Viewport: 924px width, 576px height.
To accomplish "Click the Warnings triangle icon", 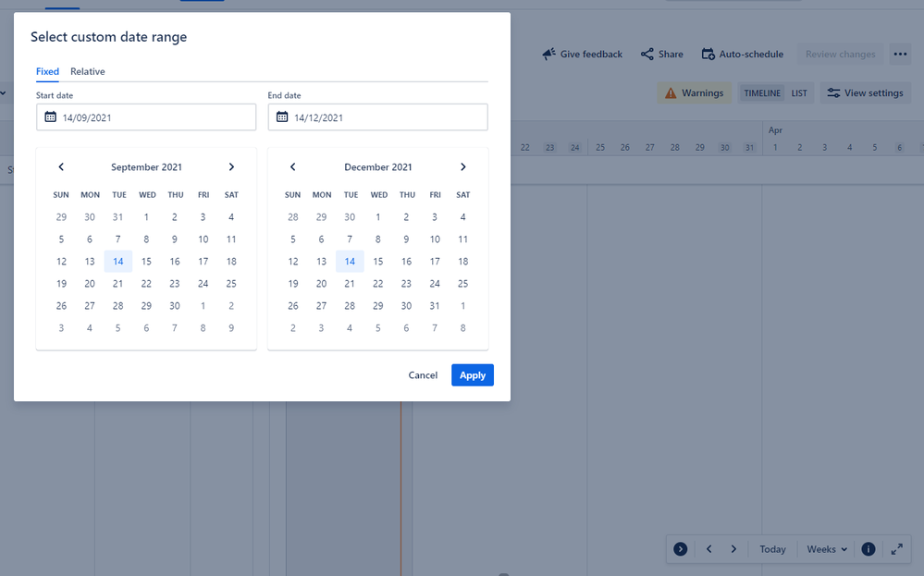I will coord(671,93).
